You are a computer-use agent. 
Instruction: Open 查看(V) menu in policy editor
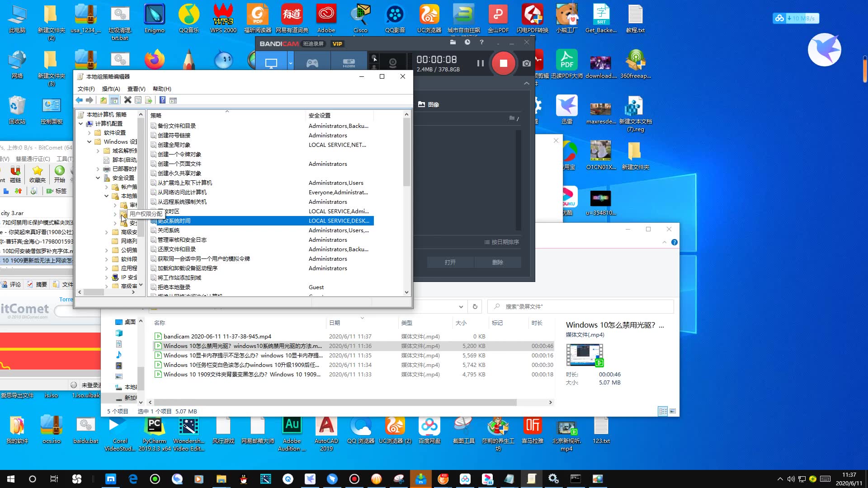pyautogui.click(x=136, y=89)
